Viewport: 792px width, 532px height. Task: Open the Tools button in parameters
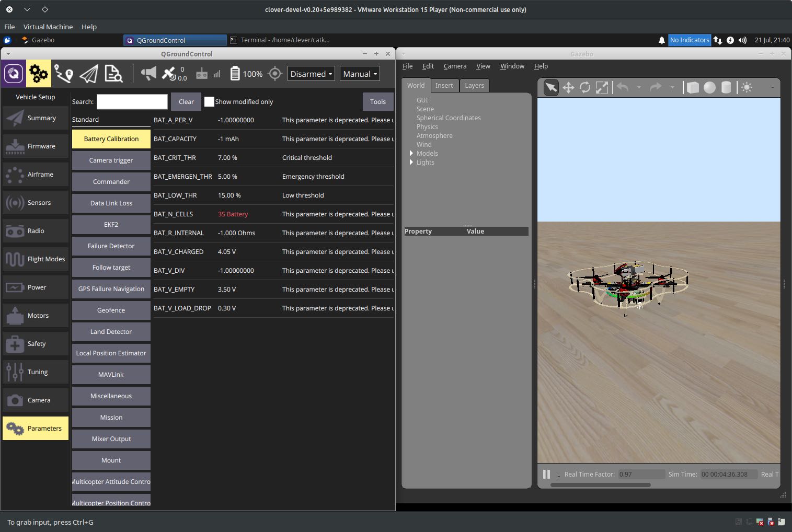tap(377, 102)
